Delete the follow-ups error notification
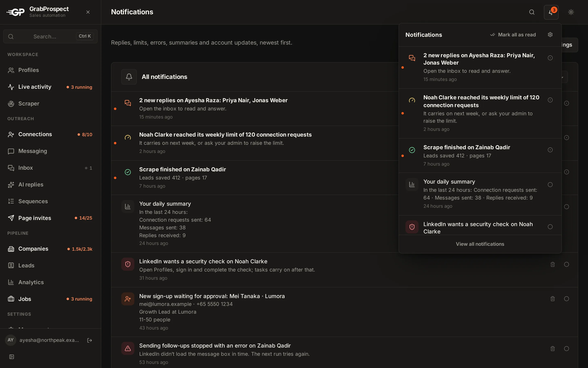The width and height of the screenshot is (588, 368). [552, 349]
